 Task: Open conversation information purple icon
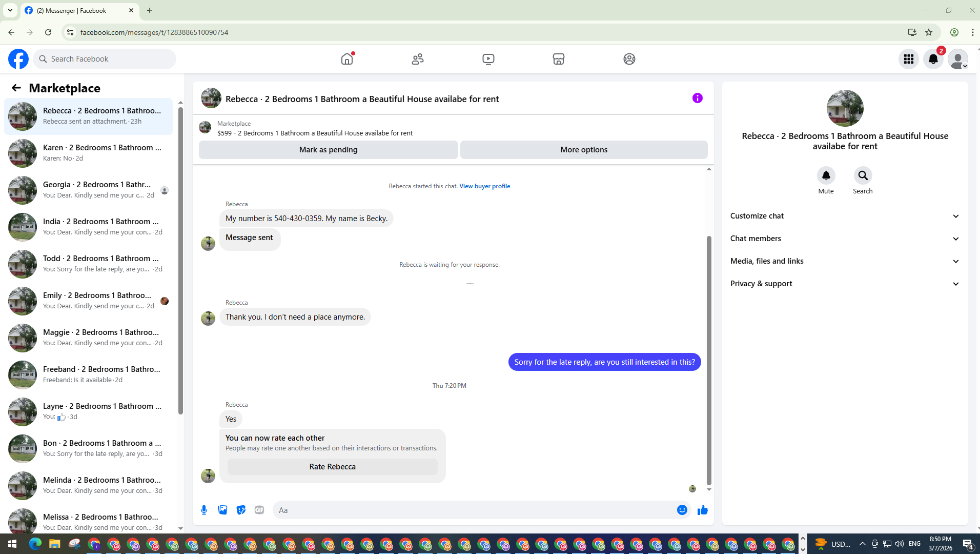coord(698,98)
